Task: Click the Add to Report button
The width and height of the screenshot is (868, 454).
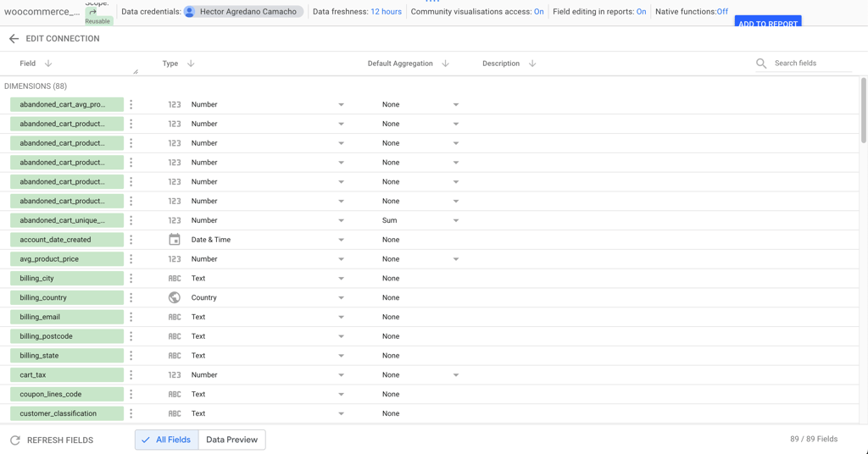Action: tap(768, 23)
